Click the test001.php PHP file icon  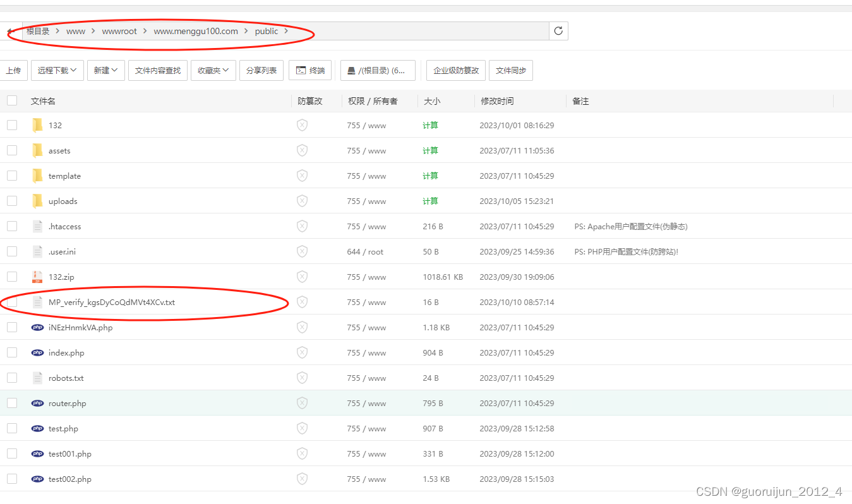tap(38, 453)
